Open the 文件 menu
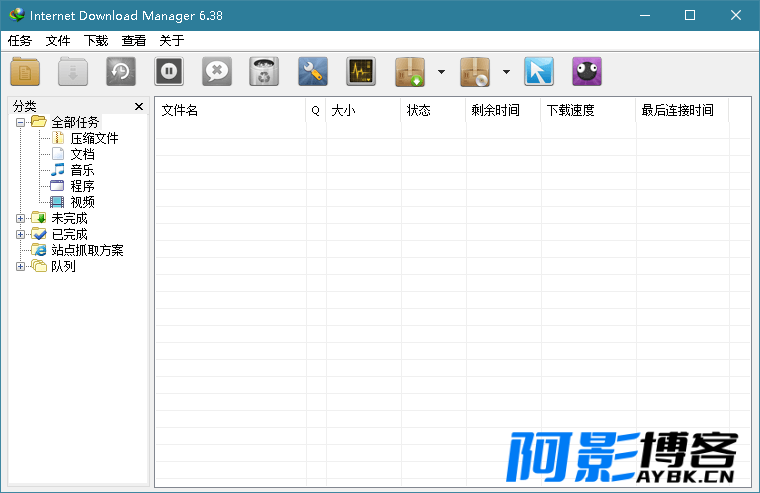760x493 pixels. pyautogui.click(x=58, y=41)
